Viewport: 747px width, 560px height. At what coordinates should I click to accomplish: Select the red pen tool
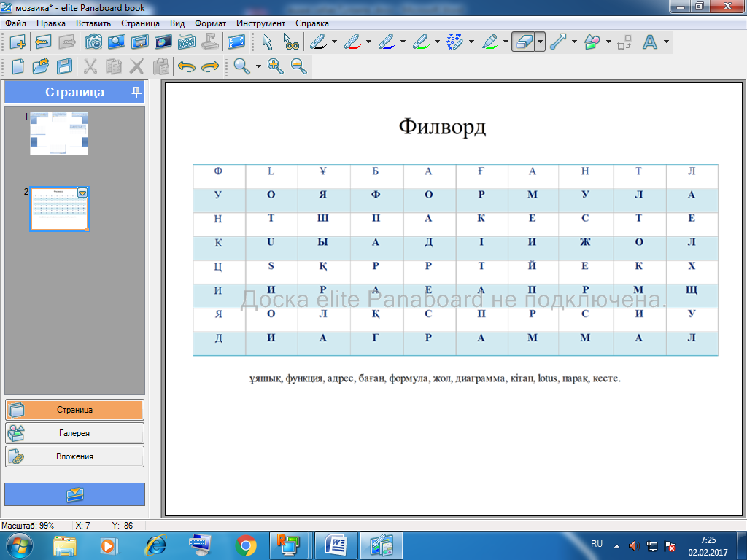[352, 42]
